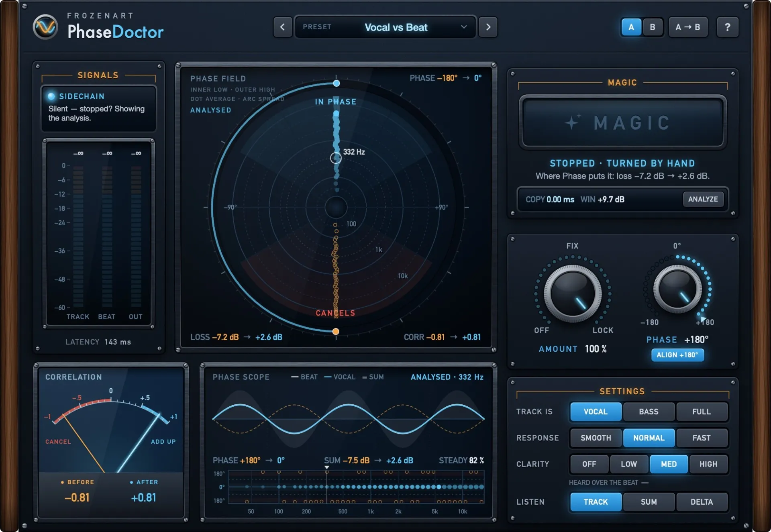Click the FIX amount knob

573,294
